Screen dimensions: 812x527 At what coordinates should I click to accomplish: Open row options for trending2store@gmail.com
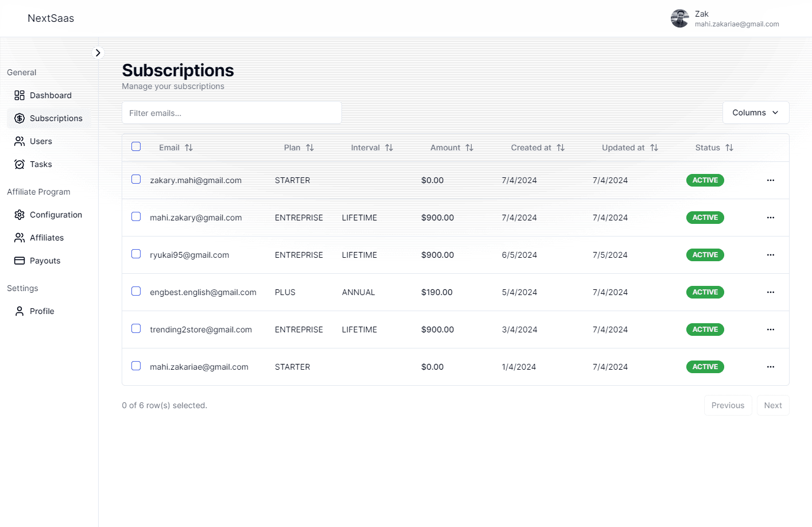[x=770, y=330]
